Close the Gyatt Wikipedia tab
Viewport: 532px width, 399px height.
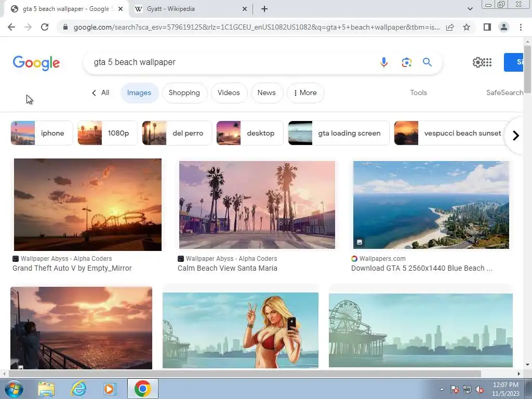pyautogui.click(x=245, y=9)
